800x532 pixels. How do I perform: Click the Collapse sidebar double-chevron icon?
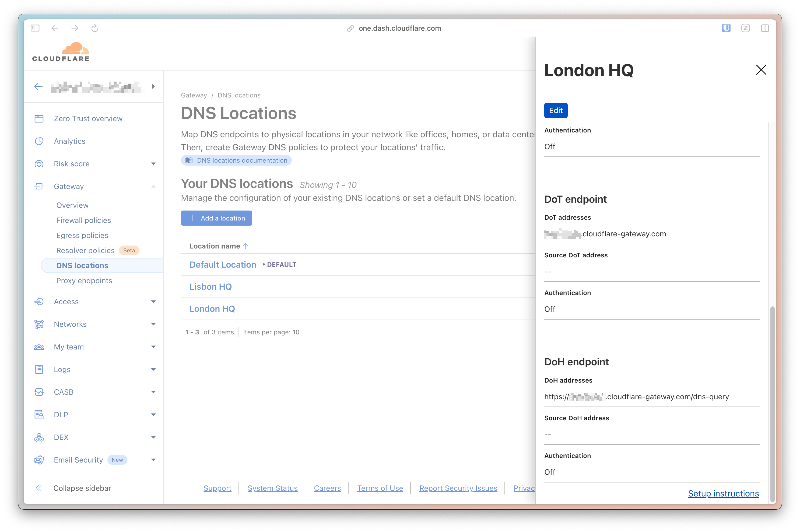[x=39, y=488]
